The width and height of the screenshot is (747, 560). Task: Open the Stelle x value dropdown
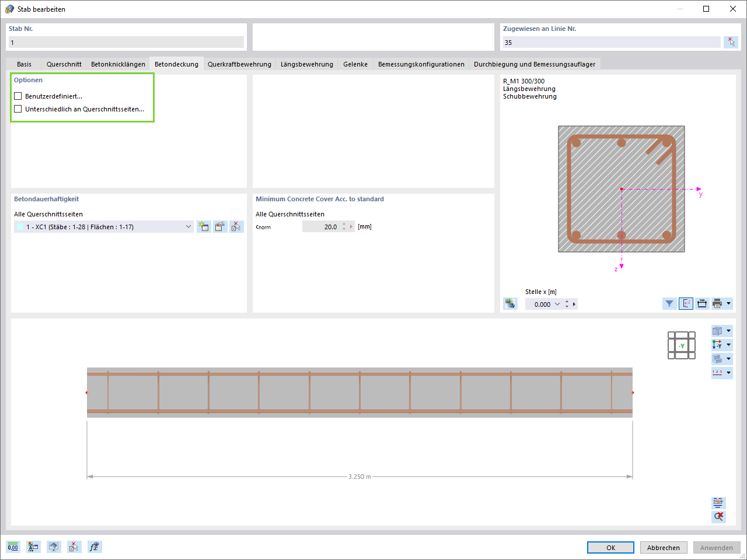pos(557,304)
